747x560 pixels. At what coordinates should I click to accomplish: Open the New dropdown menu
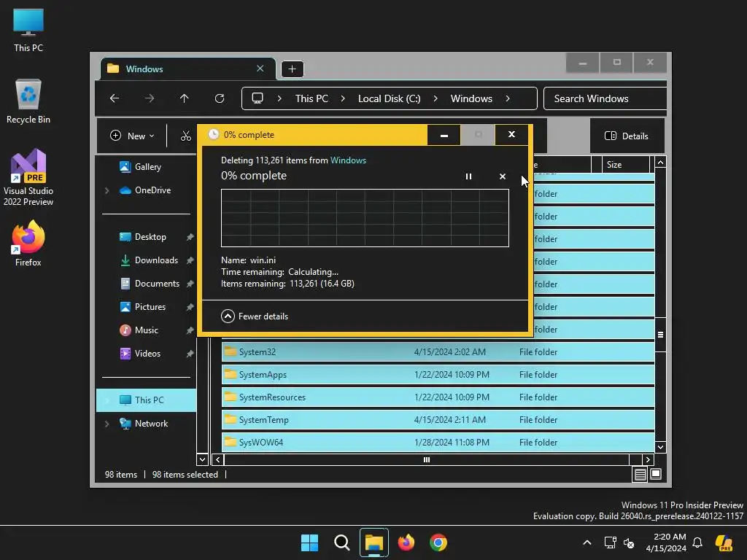(x=132, y=136)
